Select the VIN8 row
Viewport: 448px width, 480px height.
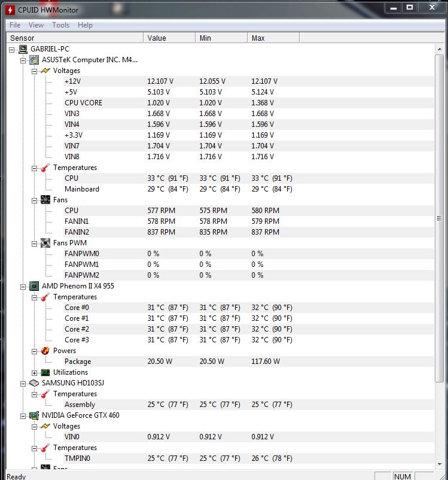pyautogui.click(x=248, y=157)
